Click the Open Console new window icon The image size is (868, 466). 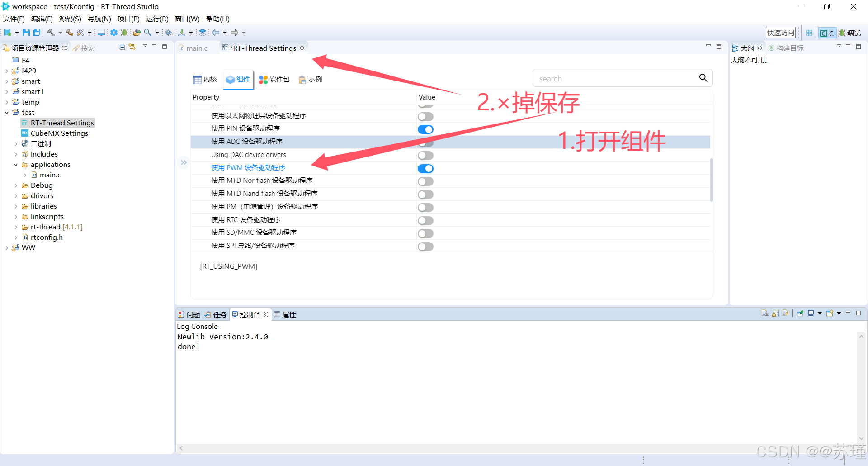(830, 313)
